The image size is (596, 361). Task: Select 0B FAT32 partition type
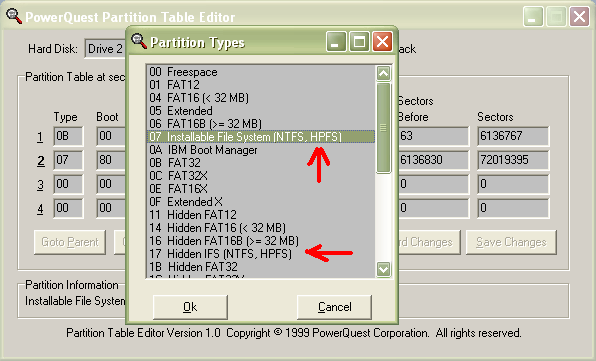[x=260, y=163]
